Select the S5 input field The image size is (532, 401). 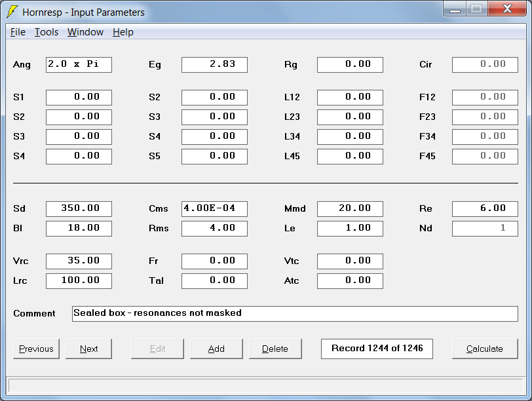(x=214, y=157)
